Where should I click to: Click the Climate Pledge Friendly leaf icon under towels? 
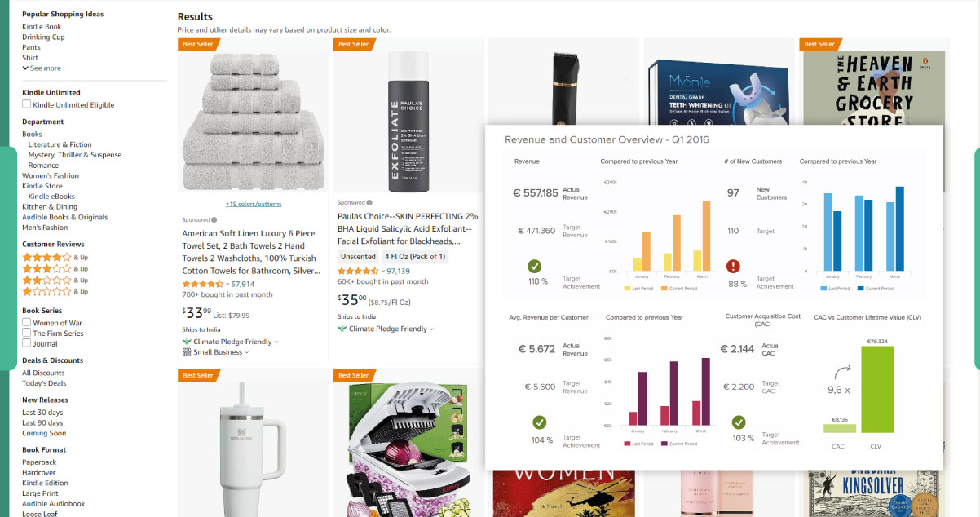(187, 342)
